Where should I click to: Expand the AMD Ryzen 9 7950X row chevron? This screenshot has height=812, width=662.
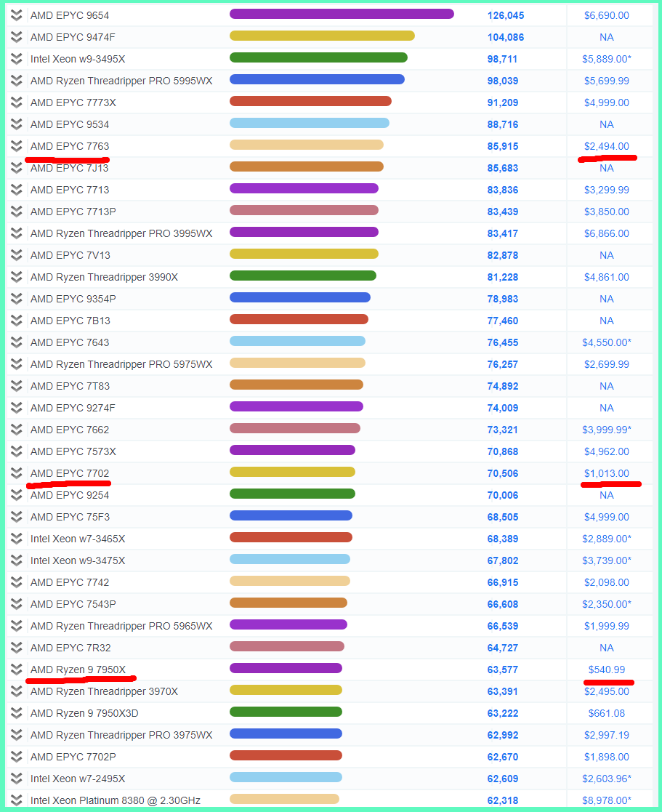(17, 670)
